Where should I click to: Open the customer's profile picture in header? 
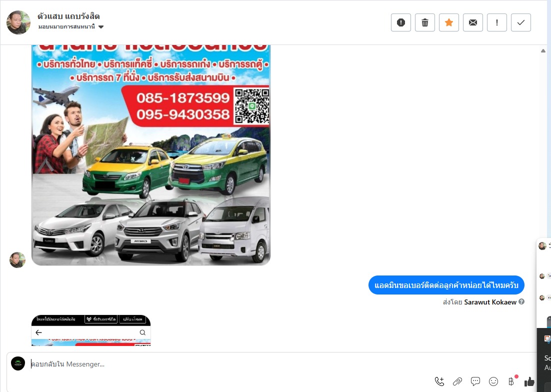18,22
